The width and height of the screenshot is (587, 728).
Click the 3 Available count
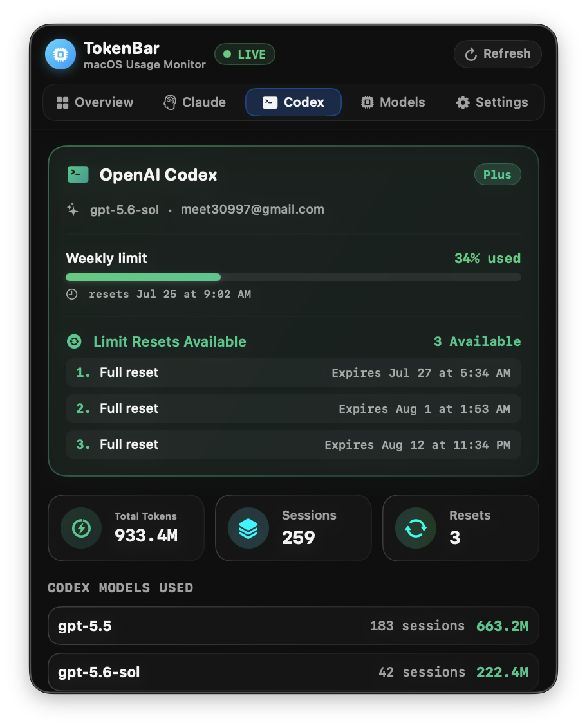tap(478, 341)
